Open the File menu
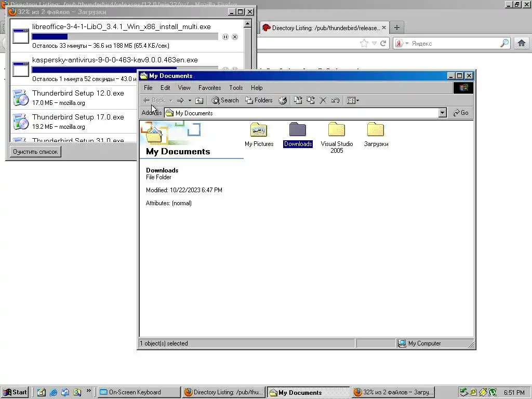Viewport: 532px width, 399px height. click(148, 88)
